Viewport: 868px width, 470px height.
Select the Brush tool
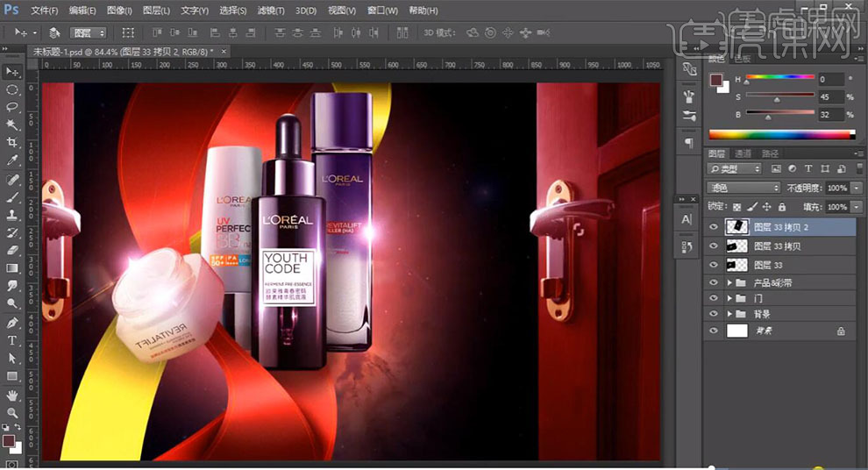11,197
